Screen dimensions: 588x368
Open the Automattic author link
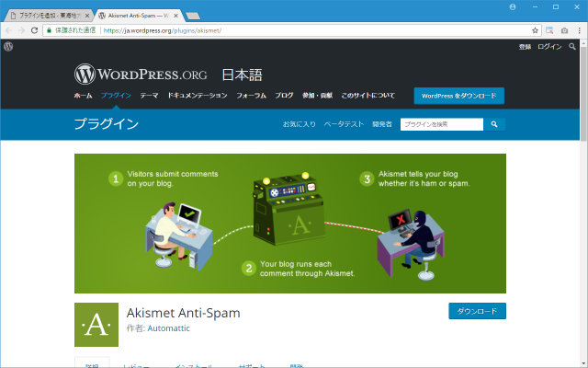pyautogui.click(x=170, y=328)
